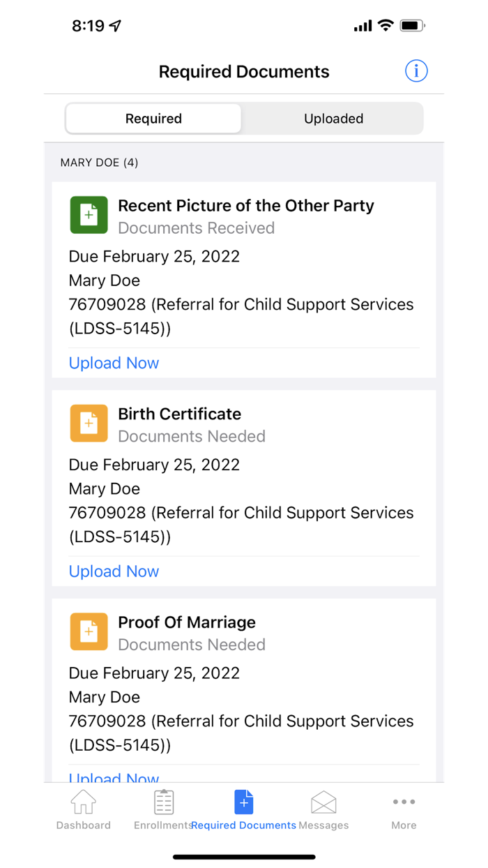
Task: Tap Upload Now under Proof Of Marriage
Action: pos(114,777)
